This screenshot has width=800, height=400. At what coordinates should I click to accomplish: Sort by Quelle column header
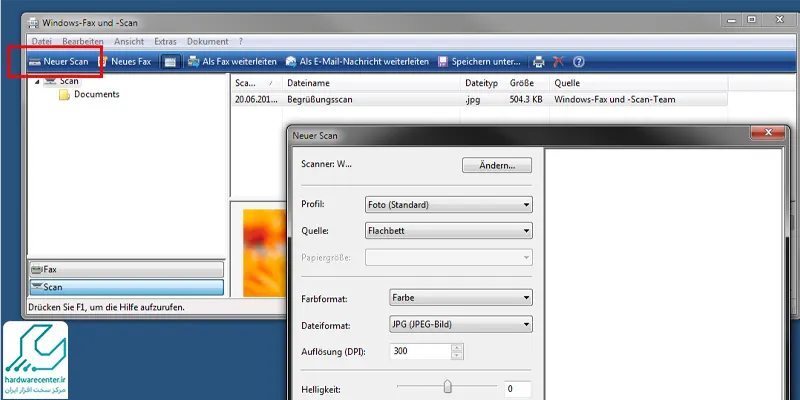pyautogui.click(x=639, y=83)
